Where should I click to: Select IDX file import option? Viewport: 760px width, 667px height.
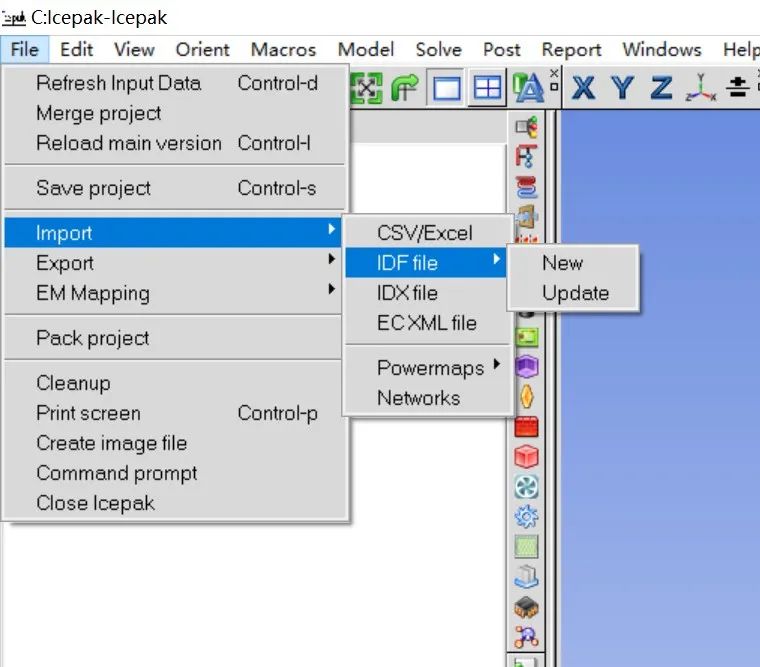[428, 293]
